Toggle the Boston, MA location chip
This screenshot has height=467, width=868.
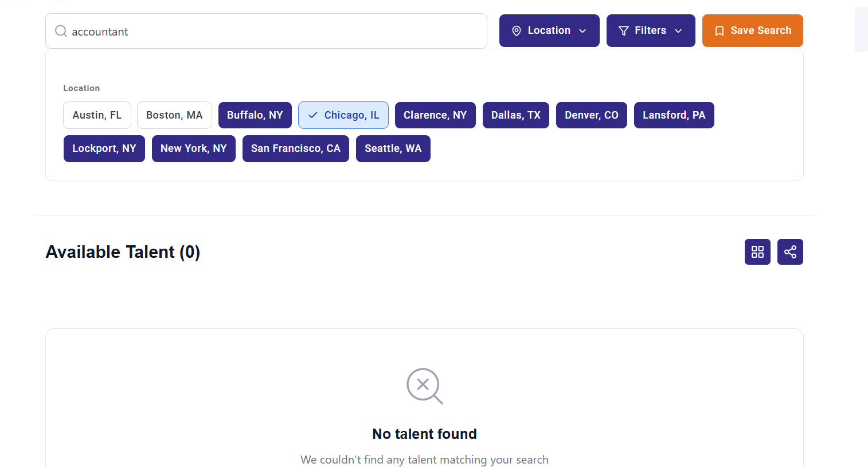(x=174, y=115)
